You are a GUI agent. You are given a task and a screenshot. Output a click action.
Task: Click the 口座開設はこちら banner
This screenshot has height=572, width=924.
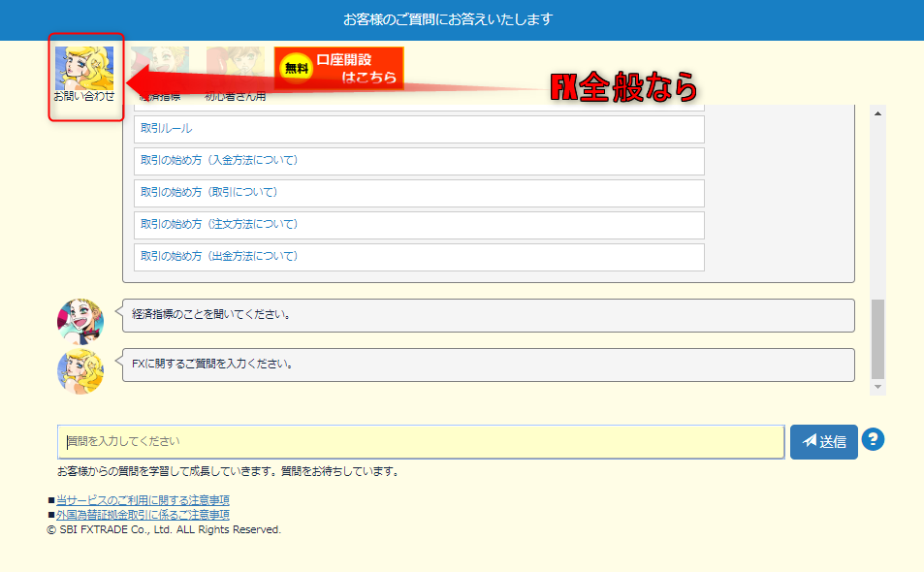[x=338, y=68]
